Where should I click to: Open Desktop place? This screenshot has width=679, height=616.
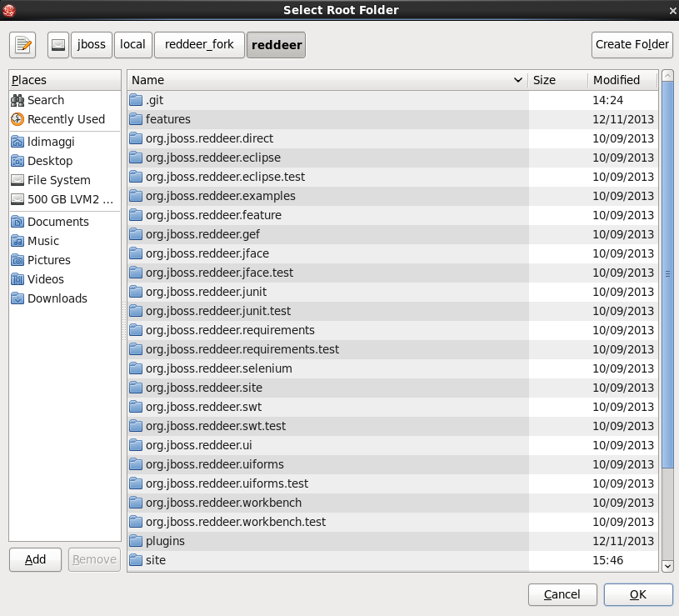tap(65, 161)
